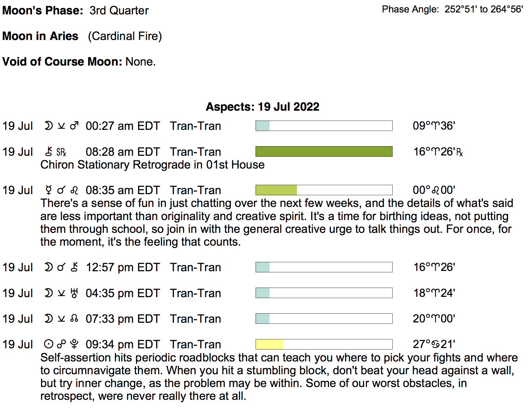The image size is (532, 412).
Task: Click the "Void of Course Moon:" label
Action: (x=62, y=62)
